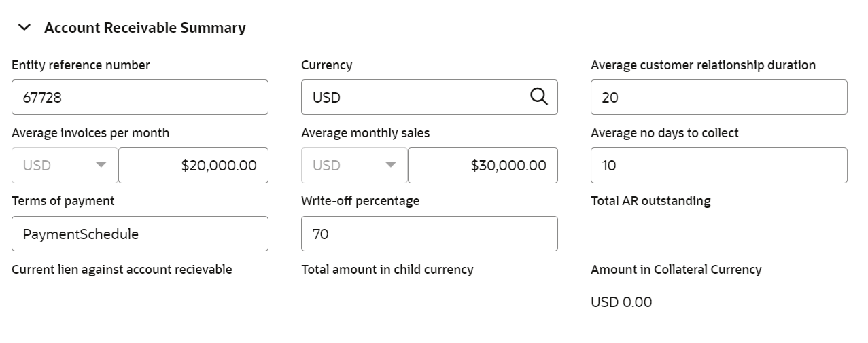Focus the Entity reference number field

coord(139,97)
